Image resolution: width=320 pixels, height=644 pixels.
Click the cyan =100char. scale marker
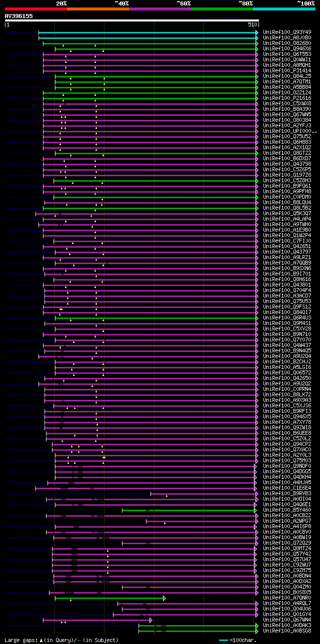(x=223, y=640)
